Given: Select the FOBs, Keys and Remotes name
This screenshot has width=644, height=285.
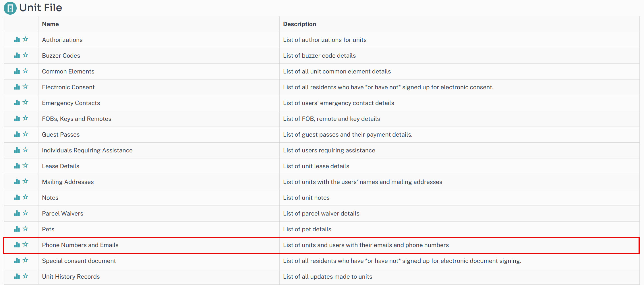Looking at the screenshot, I should click(77, 119).
